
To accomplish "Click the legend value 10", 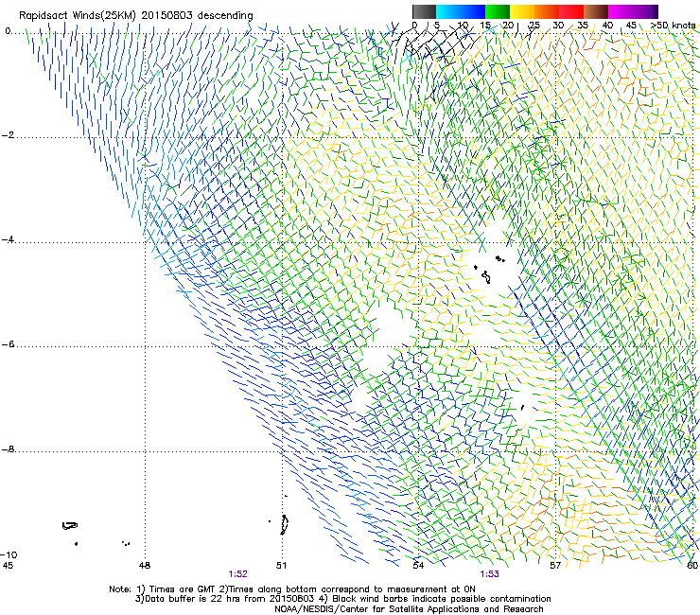I will coord(463,25).
